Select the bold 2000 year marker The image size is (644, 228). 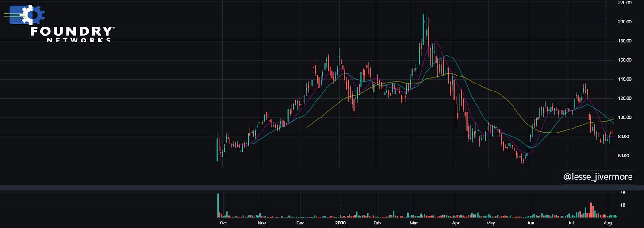coord(340,223)
